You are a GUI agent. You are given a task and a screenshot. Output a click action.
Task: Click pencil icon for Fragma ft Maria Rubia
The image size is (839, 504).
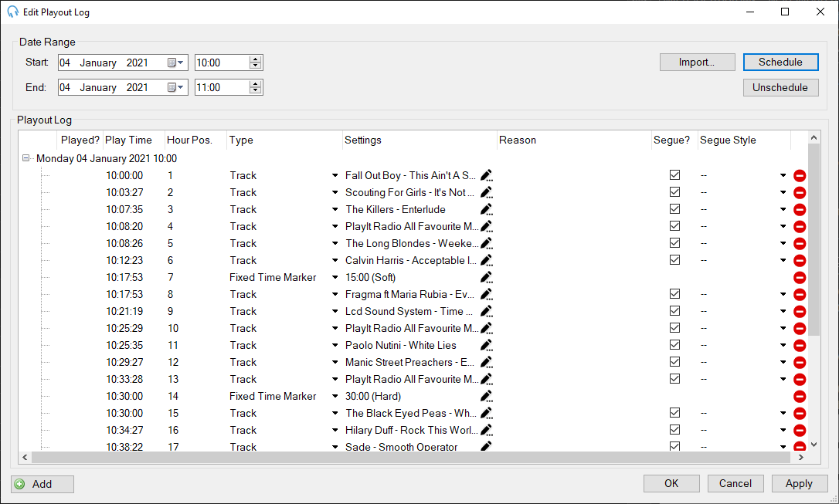486,295
